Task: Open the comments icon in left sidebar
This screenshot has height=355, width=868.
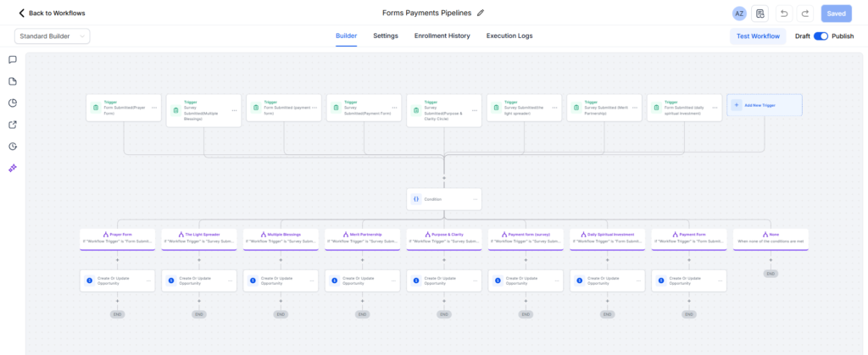Action: pos(13,60)
